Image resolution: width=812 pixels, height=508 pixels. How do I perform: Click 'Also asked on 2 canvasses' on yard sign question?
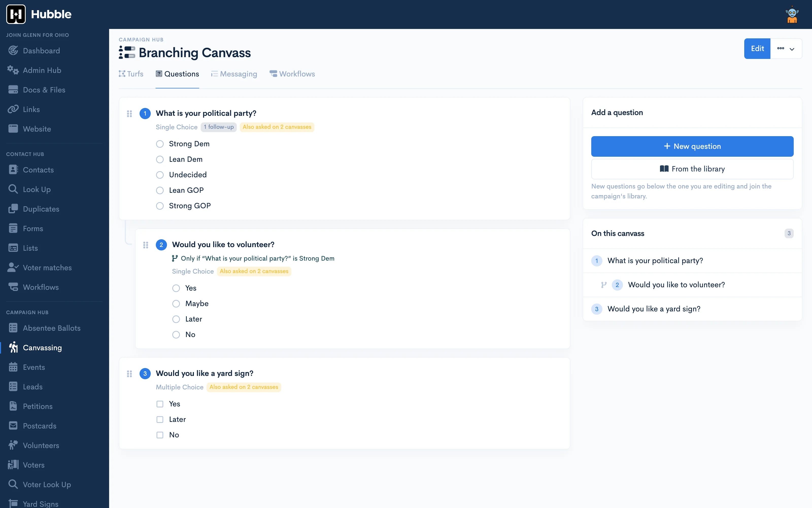[244, 387]
